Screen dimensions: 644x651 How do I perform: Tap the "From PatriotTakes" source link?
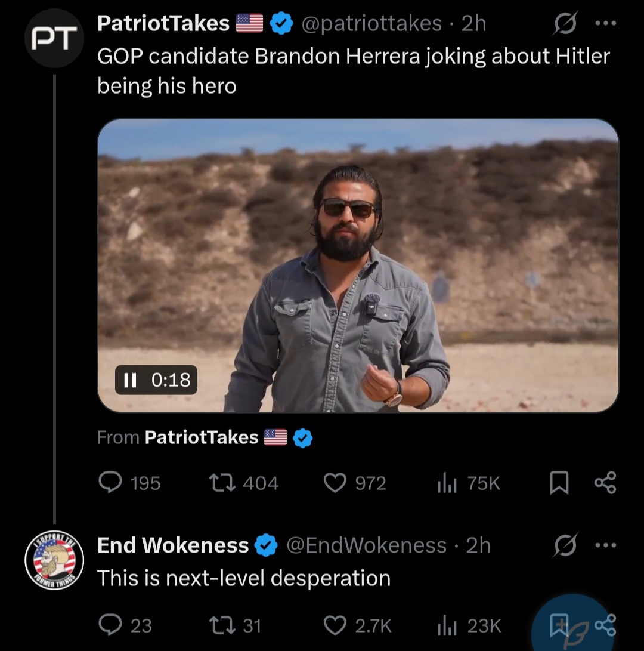click(x=202, y=437)
